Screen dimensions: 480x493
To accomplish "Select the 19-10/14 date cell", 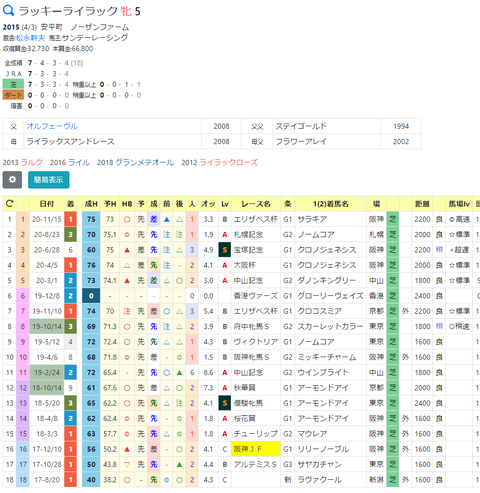I will tap(47, 326).
